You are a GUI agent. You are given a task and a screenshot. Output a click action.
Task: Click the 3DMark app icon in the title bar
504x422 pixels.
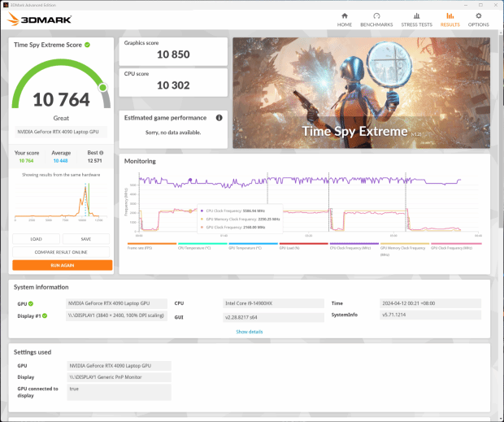tap(6, 5)
